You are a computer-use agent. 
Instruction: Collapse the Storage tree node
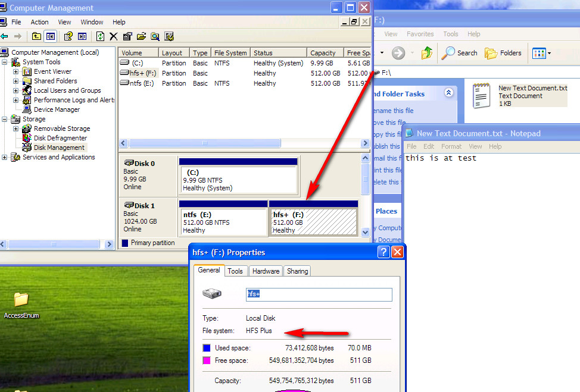point(4,119)
